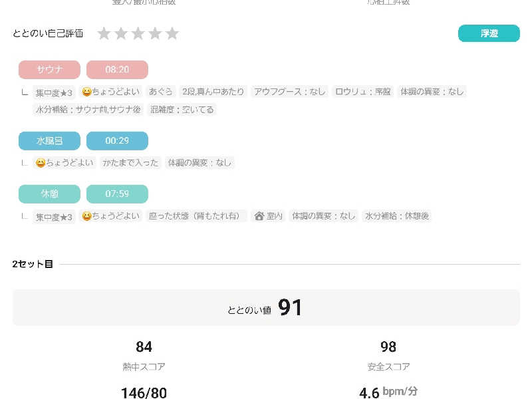Select the 混雑度：空いてる tag
This screenshot has height=399, width=532.
coord(182,110)
